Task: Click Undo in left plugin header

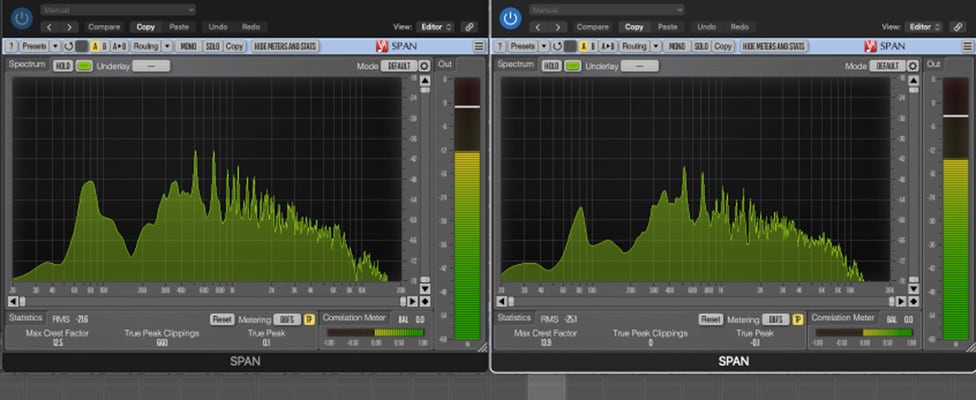Action: tap(218, 27)
